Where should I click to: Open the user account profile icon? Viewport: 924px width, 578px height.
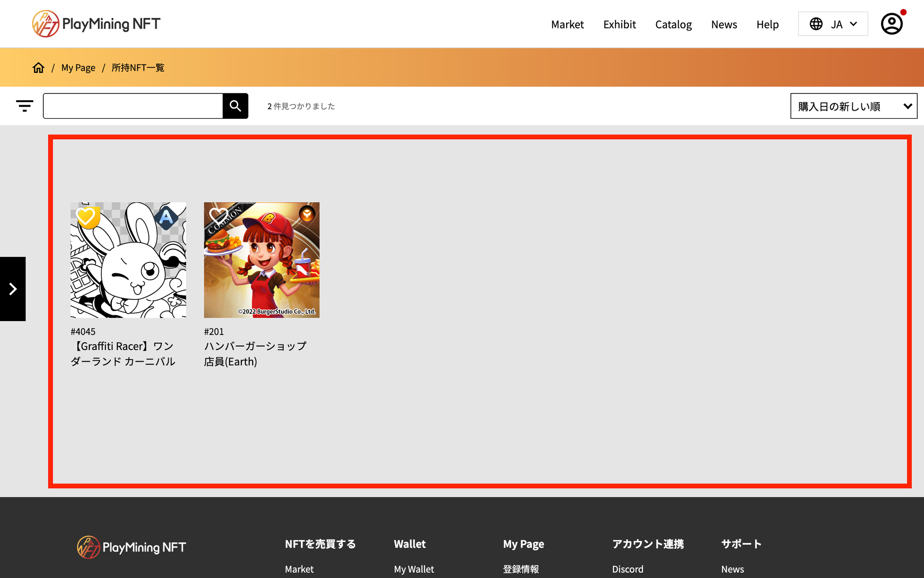point(892,23)
